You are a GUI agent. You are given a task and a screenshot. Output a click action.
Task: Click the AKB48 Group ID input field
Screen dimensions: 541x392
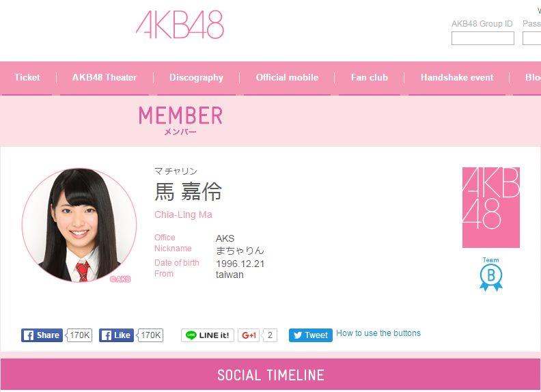tap(483, 38)
